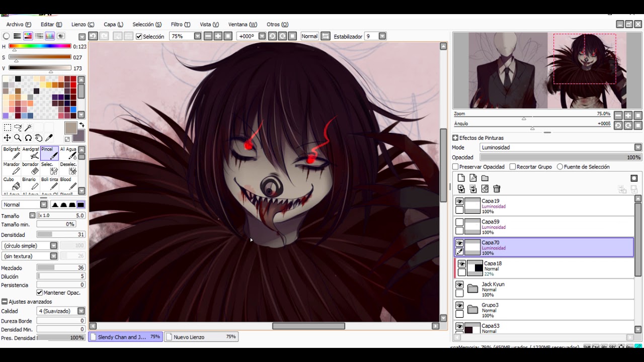Click the foreground color swatch
Image resolution: width=644 pixels, height=362 pixels.
point(70,128)
